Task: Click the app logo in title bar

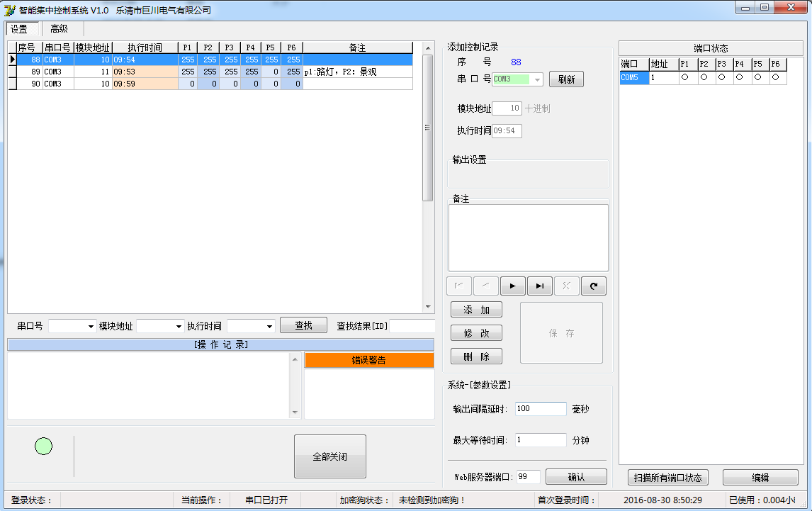Action: [x=9, y=10]
